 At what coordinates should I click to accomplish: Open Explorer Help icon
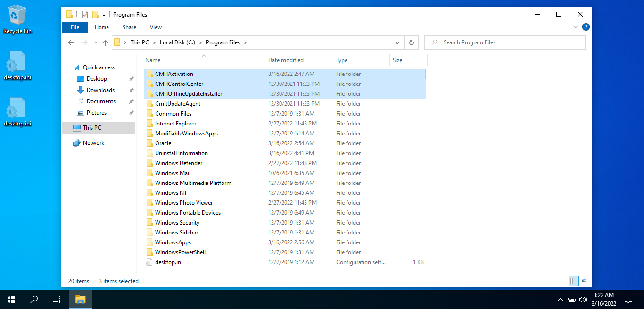(x=586, y=27)
